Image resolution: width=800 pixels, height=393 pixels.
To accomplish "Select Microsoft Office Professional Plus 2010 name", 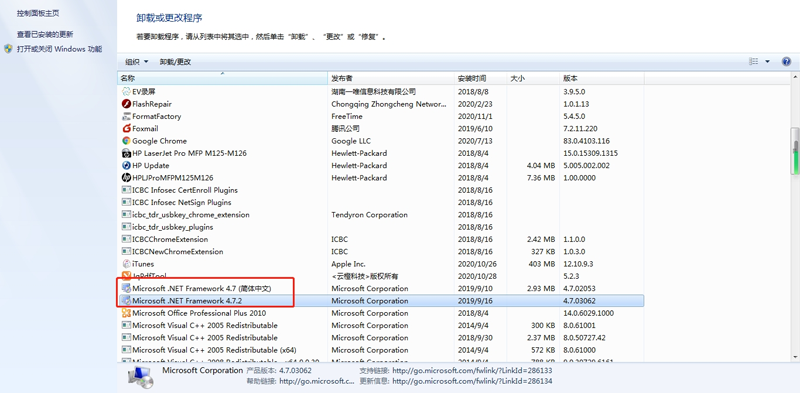I will coord(199,313).
